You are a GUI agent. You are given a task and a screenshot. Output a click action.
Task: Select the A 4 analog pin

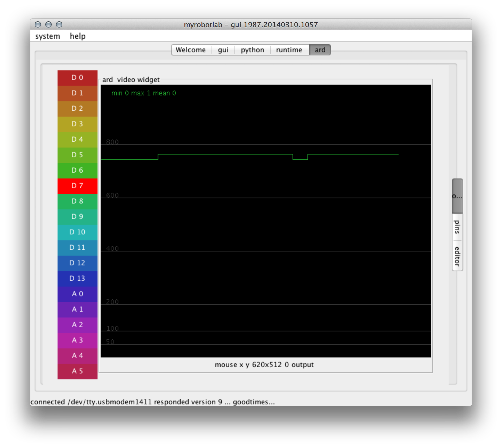77,356
